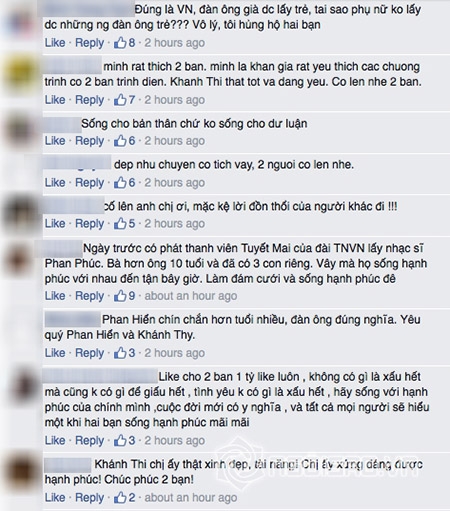The image size is (450, 511).
Task: Click thumbs-up icon on Phan Hiển comment
Action: tap(120, 353)
